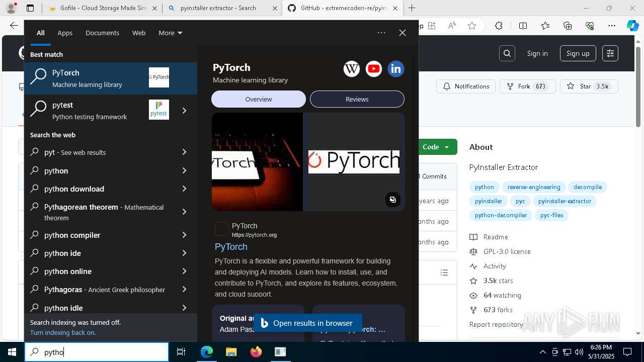
Task: Switch to the Reviews tab
Action: pyautogui.click(x=357, y=99)
